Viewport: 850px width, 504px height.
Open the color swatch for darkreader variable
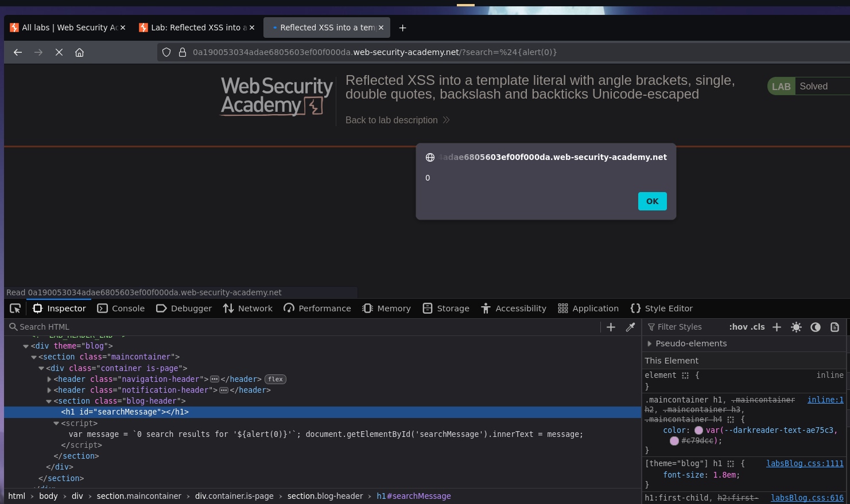tap(698, 430)
